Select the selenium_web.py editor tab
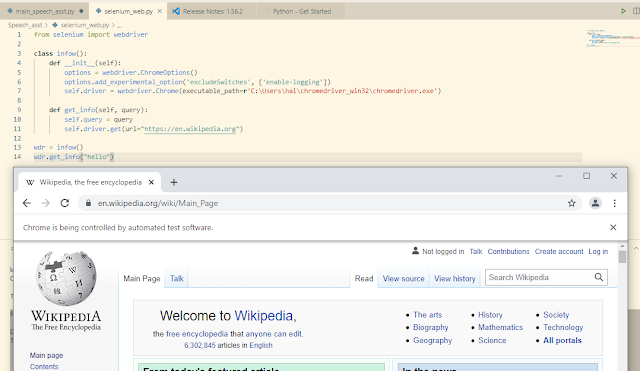This screenshot has width=640, height=371. pyautogui.click(x=128, y=11)
